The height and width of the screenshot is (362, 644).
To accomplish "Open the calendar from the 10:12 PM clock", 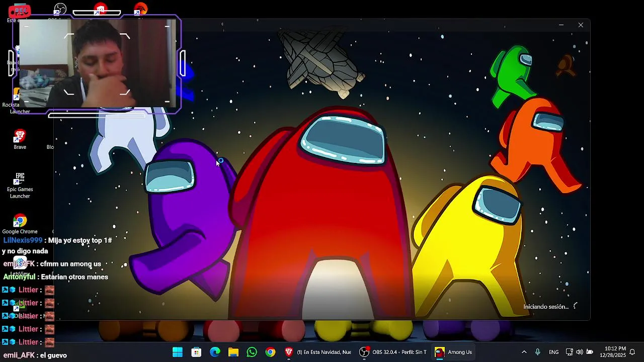I will point(612,352).
